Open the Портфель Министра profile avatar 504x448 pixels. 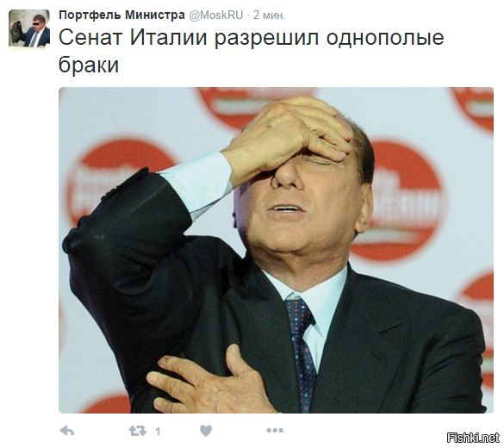point(29,28)
